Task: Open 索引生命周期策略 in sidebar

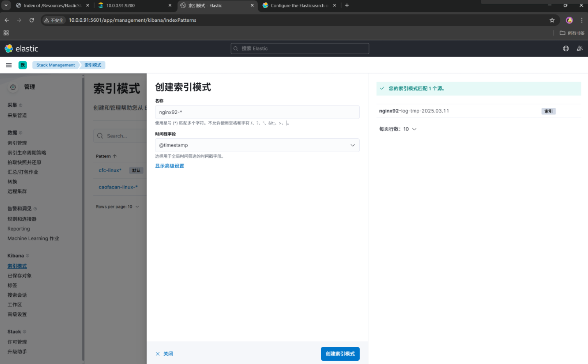Action: click(27, 153)
